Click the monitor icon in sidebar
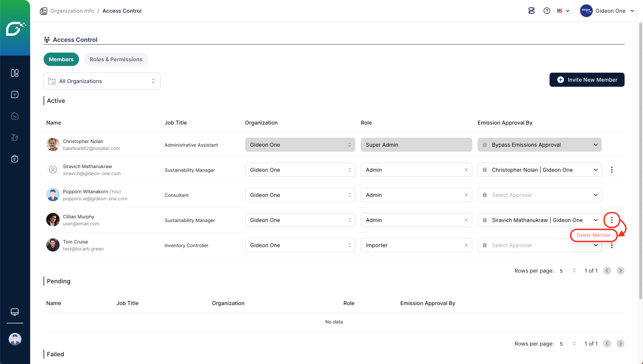This screenshot has width=643, height=364. click(x=15, y=312)
